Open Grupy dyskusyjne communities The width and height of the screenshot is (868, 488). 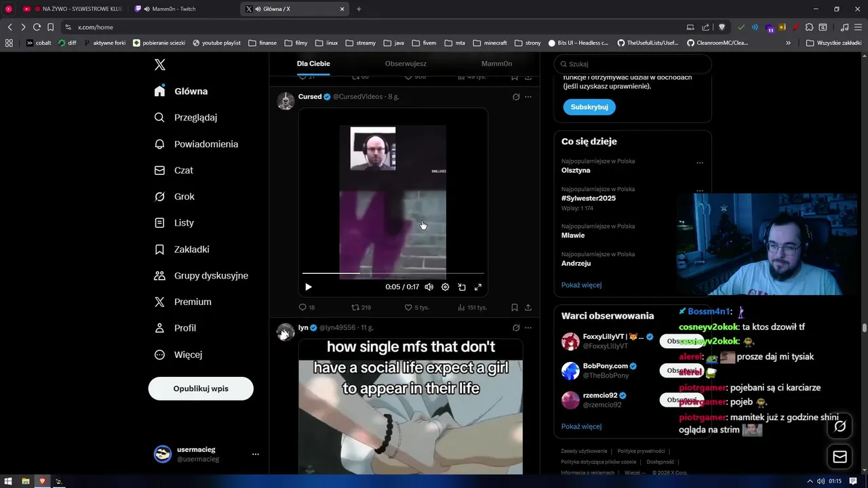[201, 276]
